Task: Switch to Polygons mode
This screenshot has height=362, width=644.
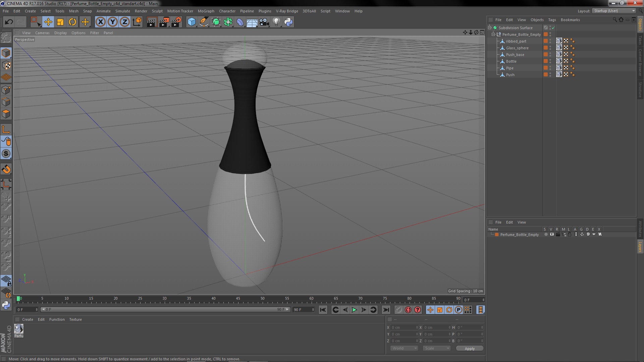Action: (6, 114)
